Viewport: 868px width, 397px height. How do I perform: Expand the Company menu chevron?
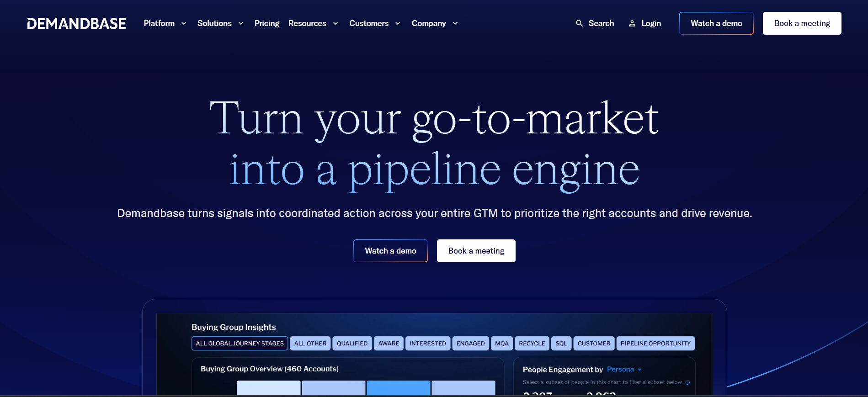(x=455, y=23)
